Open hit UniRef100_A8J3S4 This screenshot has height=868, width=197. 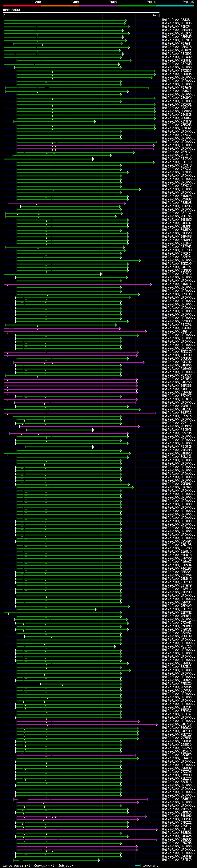click(177, 20)
